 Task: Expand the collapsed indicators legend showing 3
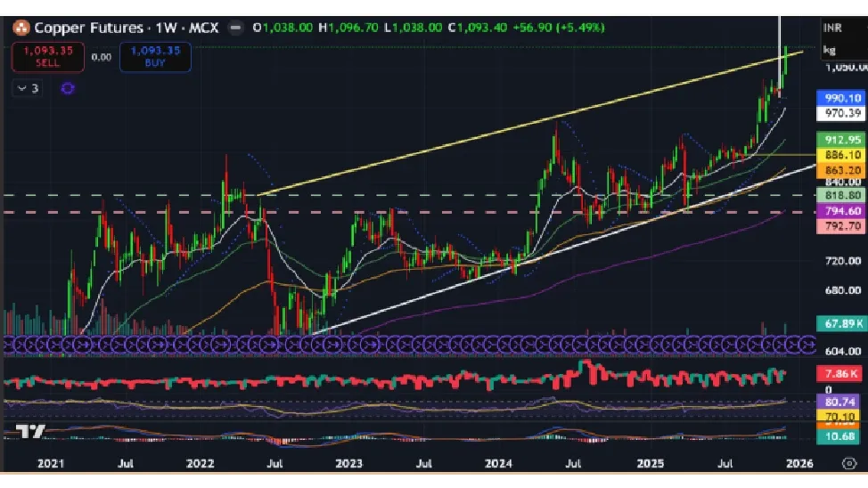28,88
